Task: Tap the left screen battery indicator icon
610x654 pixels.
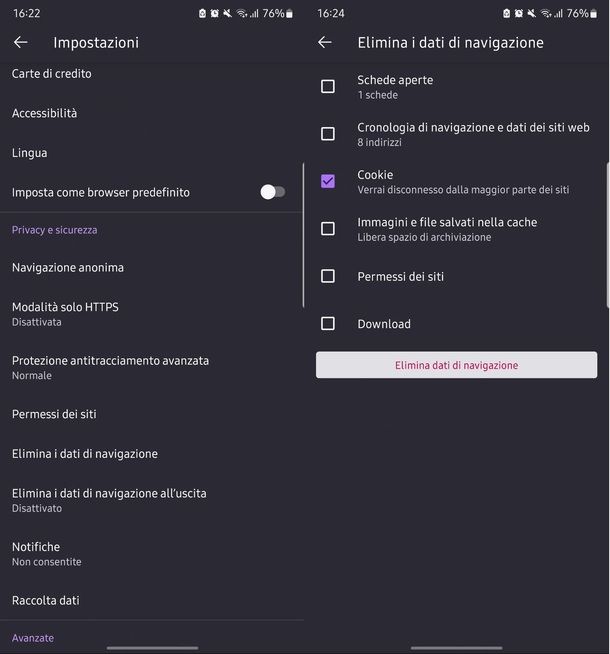Action: click(x=289, y=14)
